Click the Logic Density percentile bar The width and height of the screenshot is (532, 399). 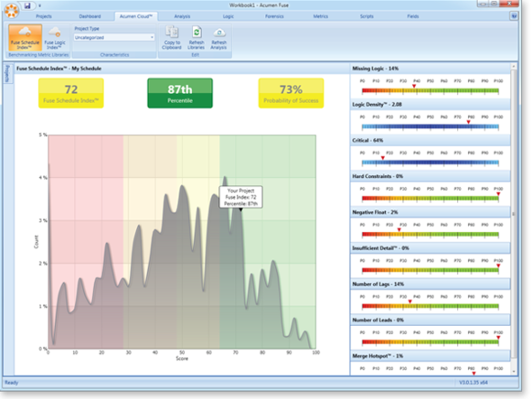(x=431, y=127)
